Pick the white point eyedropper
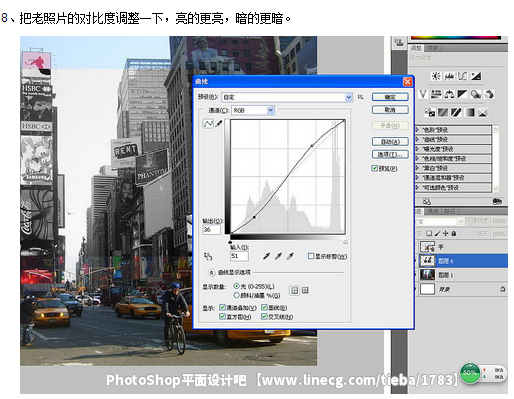 290,256
